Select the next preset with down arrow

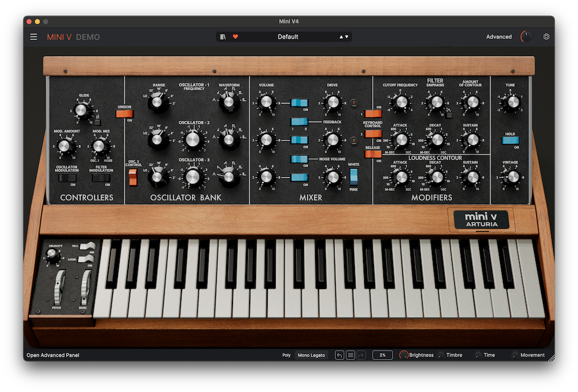pos(347,37)
